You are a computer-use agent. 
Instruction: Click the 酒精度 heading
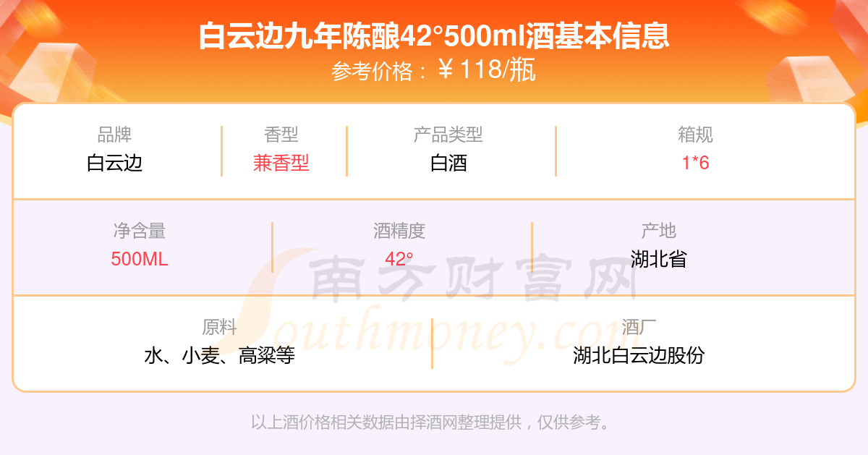(399, 231)
